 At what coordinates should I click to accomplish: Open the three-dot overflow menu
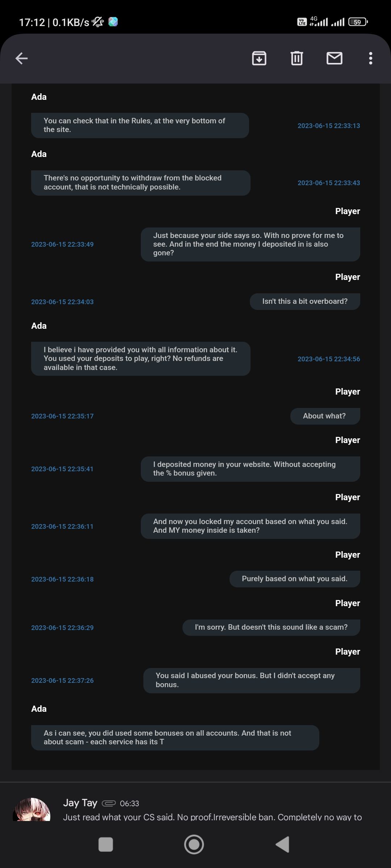370,58
